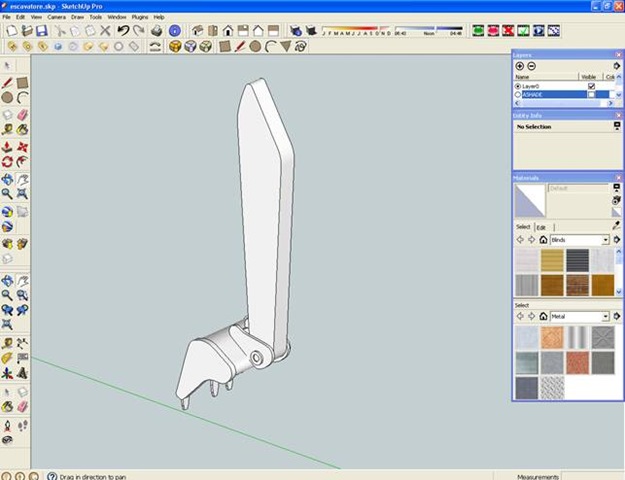Click the Add Layer plus icon
Image resolution: width=625 pixels, height=480 pixels.
[x=520, y=66]
